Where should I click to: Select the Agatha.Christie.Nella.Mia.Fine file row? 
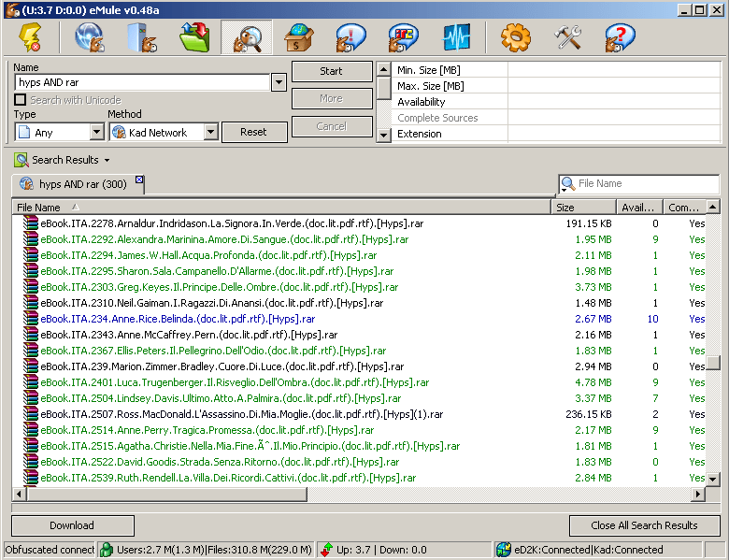point(359,446)
